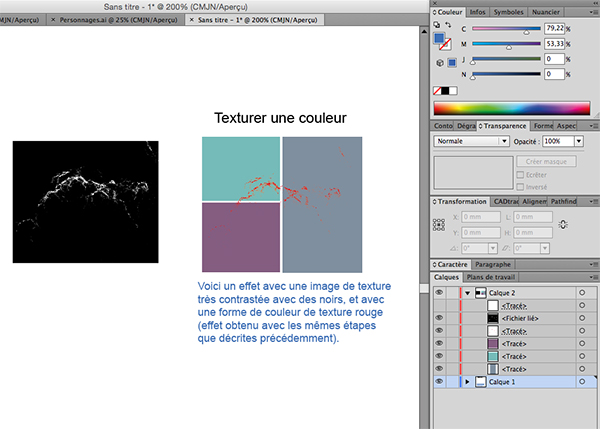The width and height of the screenshot is (600, 429).
Task: Open the Normale blending mode dropdown
Action: 471,143
